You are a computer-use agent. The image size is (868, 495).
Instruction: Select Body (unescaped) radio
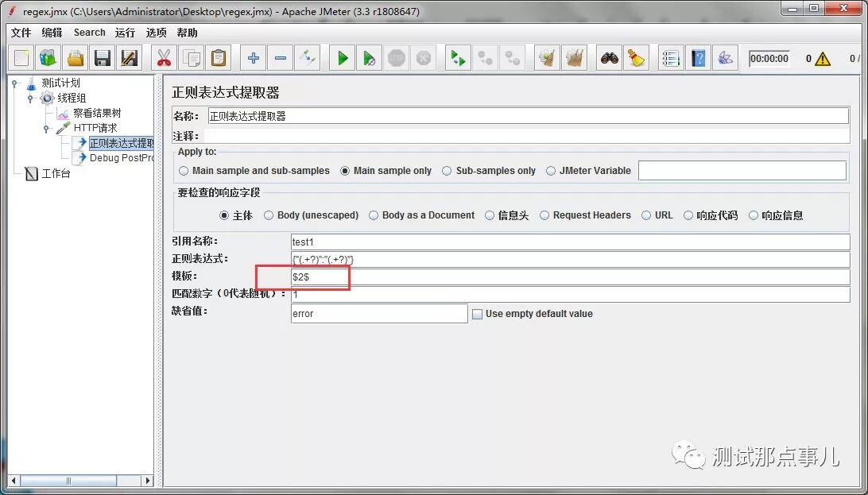[269, 215]
